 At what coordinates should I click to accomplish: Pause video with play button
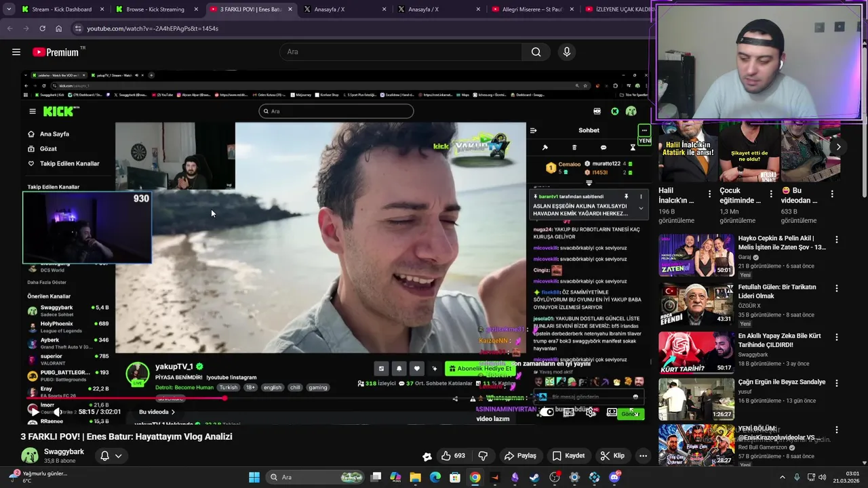pyautogui.click(x=34, y=411)
